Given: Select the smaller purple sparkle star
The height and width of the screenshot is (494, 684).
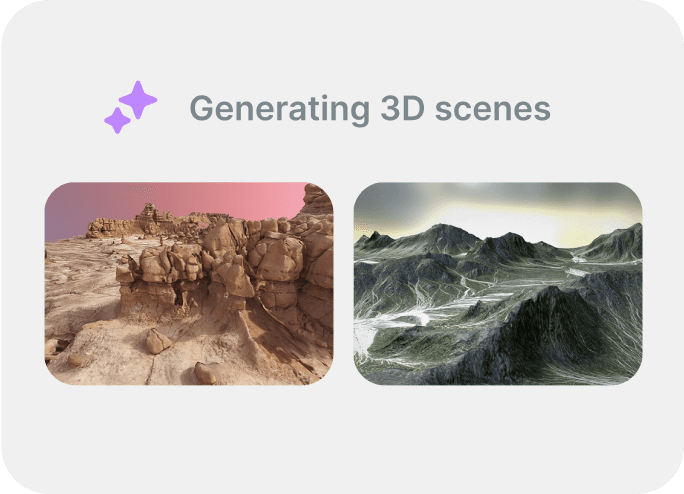Looking at the screenshot, I should pos(117,120).
